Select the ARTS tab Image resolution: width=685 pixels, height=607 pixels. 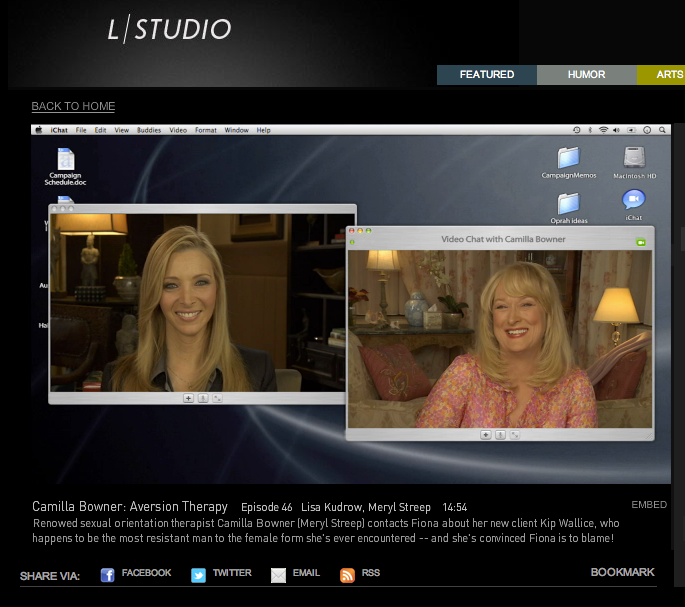[x=669, y=75]
